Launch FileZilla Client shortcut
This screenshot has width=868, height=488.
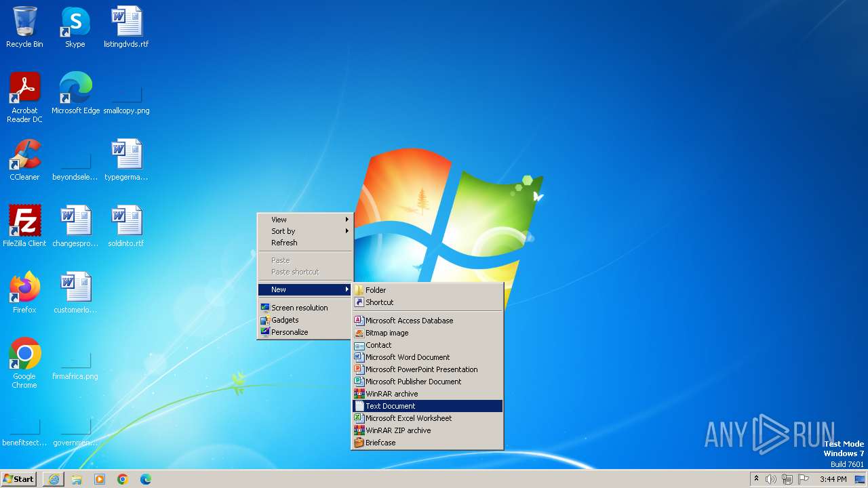click(24, 226)
